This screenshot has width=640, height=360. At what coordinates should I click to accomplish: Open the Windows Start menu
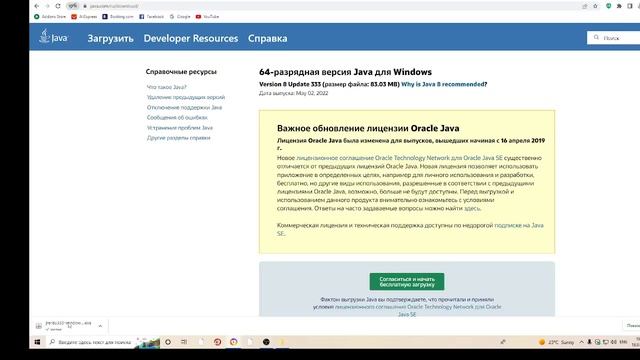tap(37, 342)
